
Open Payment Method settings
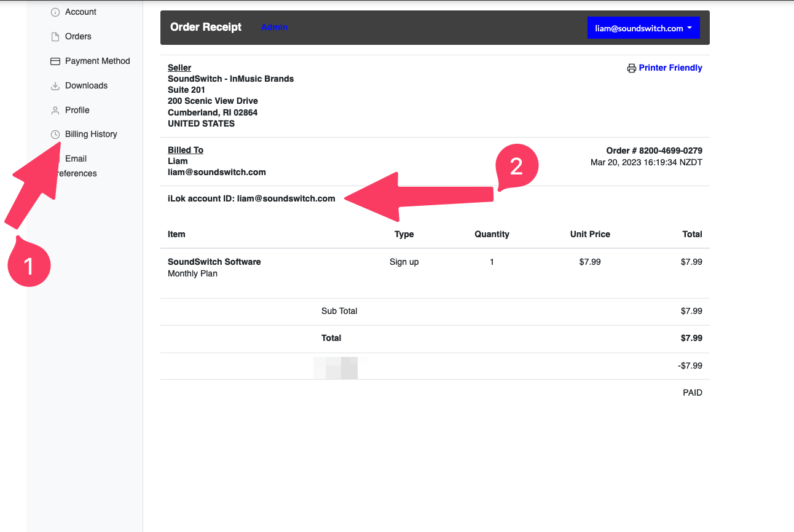tap(98, 61)
